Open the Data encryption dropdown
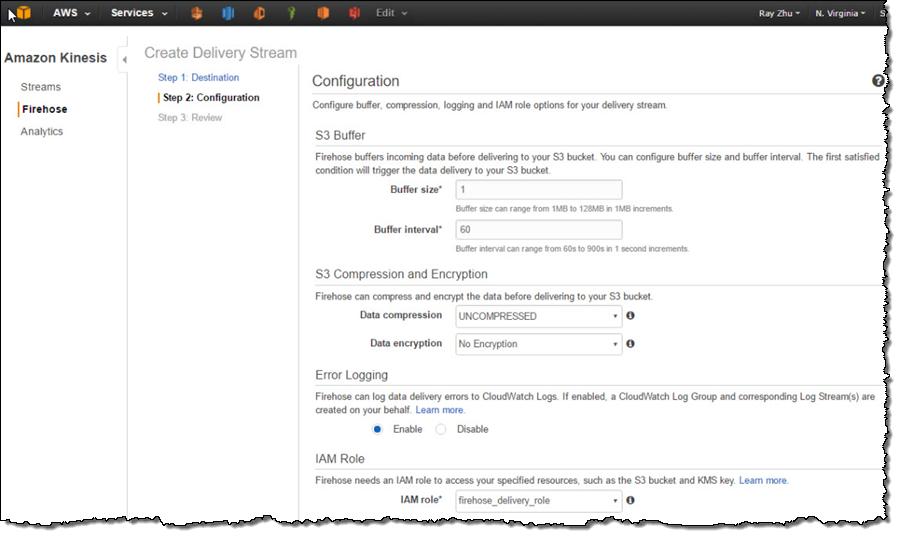Image resolution: width=900 pixels, height=536 pixels. click(x=538, y=344)
